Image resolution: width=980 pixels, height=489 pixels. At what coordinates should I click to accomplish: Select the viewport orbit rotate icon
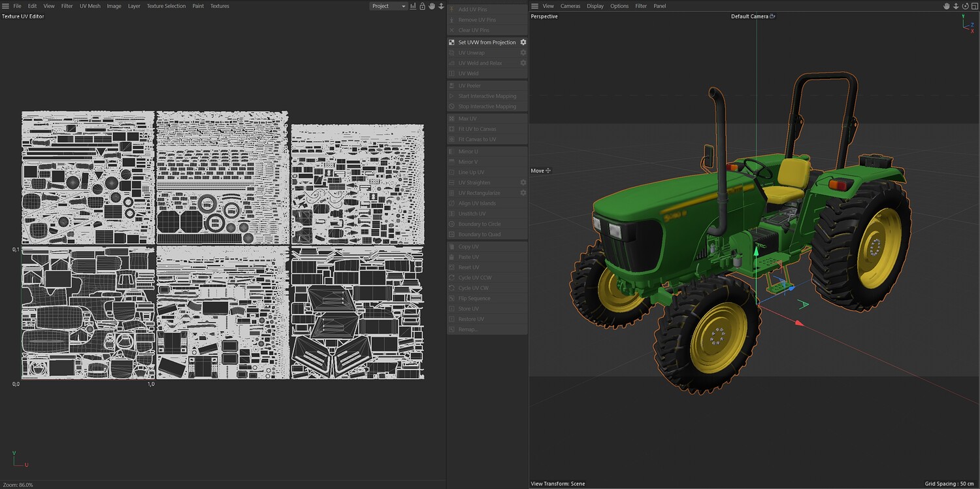point(964,6)
